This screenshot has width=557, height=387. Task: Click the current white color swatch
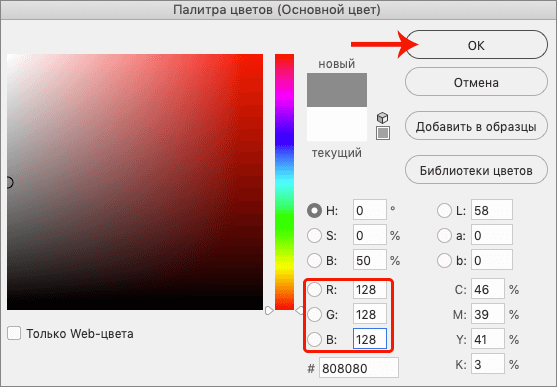click(337, 124)
